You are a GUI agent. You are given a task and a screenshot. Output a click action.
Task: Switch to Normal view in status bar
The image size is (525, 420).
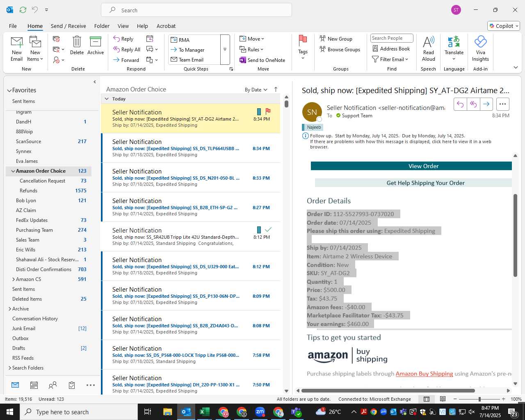[427, 399]
